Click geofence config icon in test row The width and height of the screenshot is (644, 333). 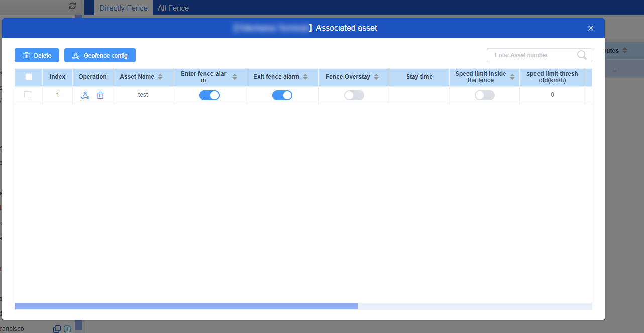point(85,95)
